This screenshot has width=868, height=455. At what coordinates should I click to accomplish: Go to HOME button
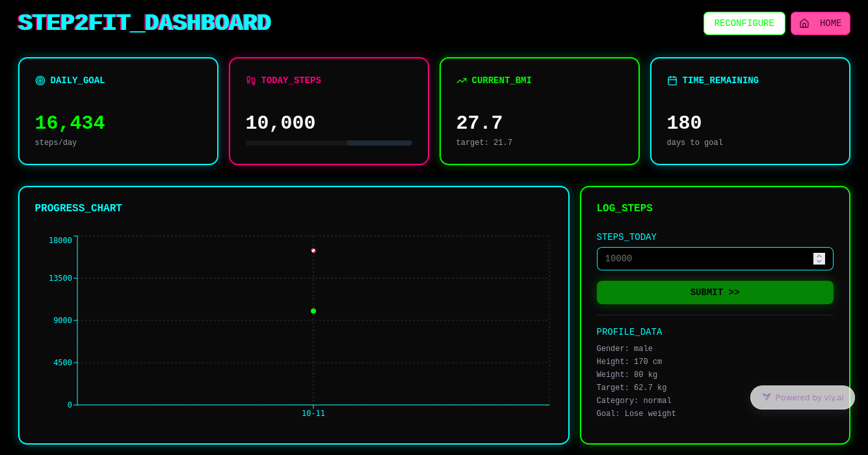point(820,23)
